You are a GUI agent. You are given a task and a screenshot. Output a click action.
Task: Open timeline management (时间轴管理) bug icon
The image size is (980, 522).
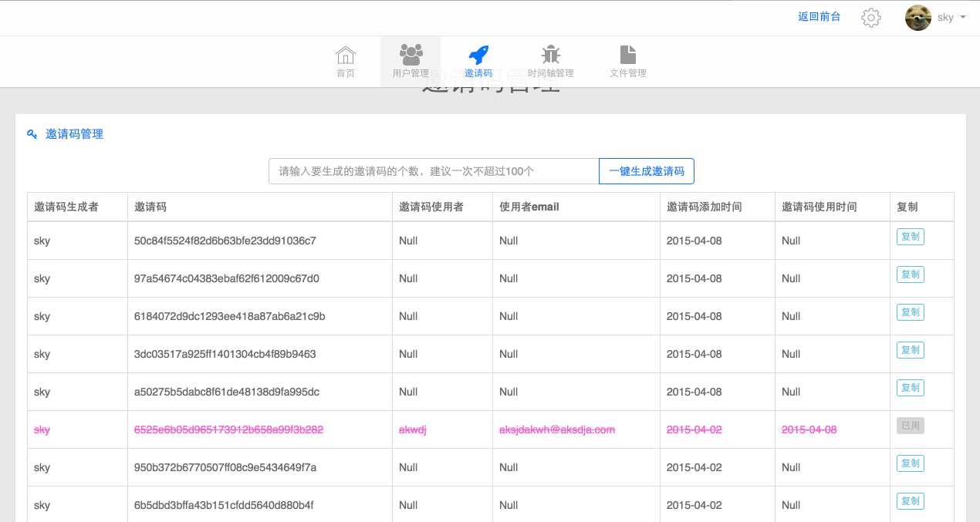click(x=550, y=55)
